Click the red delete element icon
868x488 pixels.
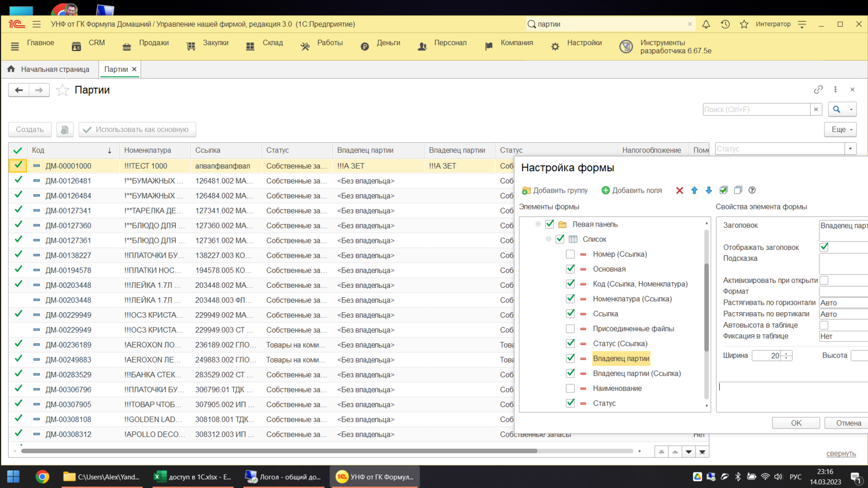[679, 190]
